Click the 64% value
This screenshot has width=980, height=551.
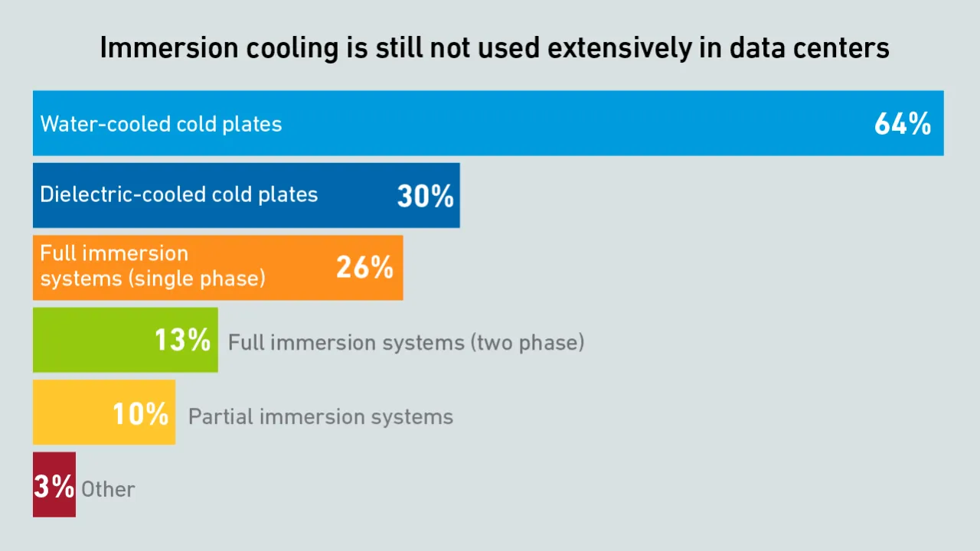coord(902,124)
